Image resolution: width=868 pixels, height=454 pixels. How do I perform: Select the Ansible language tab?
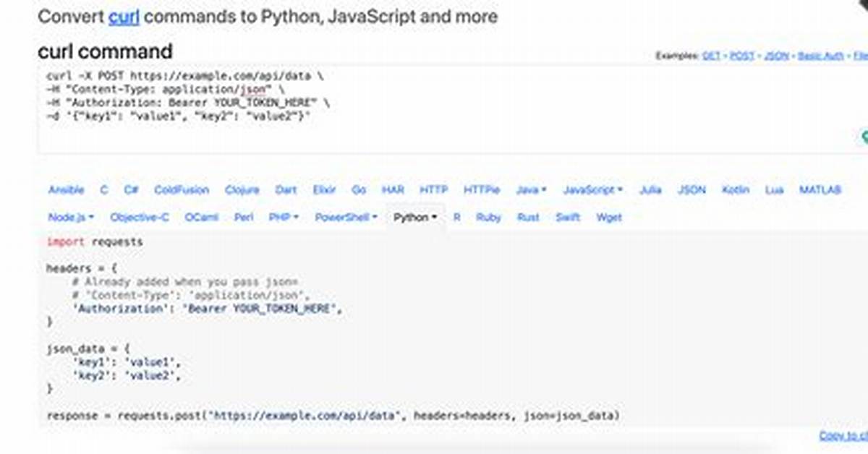coord(66,190)
